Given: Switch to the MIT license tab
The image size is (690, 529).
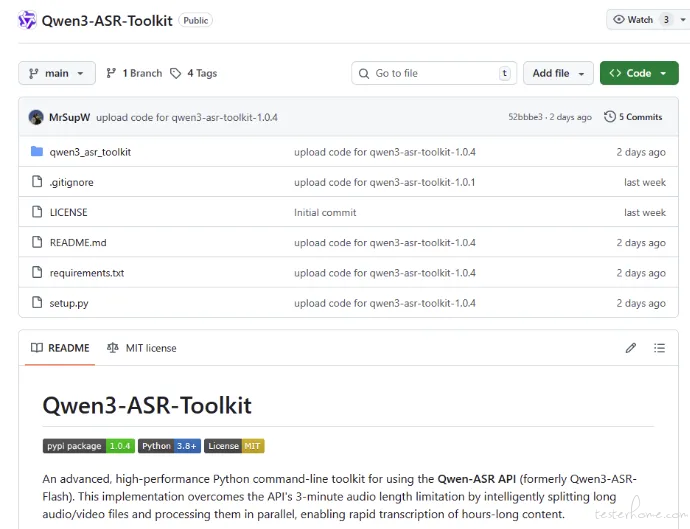Looking at the screenshot, I should point(142,348).
